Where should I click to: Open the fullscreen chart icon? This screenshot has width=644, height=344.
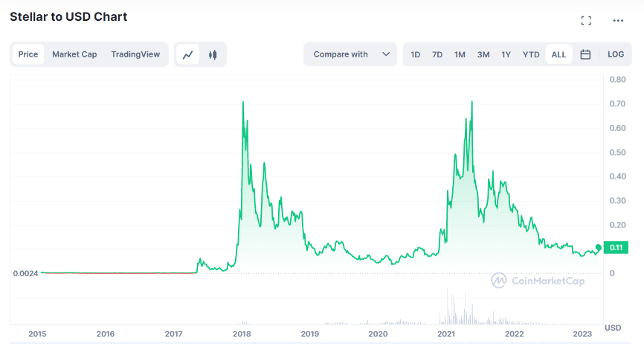586,21
